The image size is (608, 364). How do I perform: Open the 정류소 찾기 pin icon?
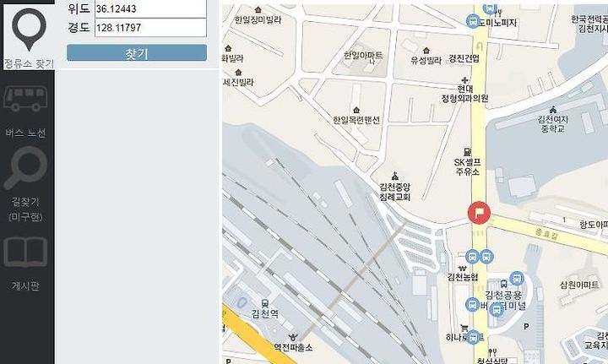[x=29, y=30]
